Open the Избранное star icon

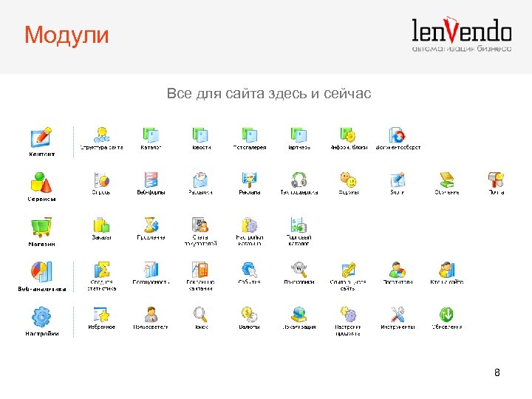click(x=101, y=314)
